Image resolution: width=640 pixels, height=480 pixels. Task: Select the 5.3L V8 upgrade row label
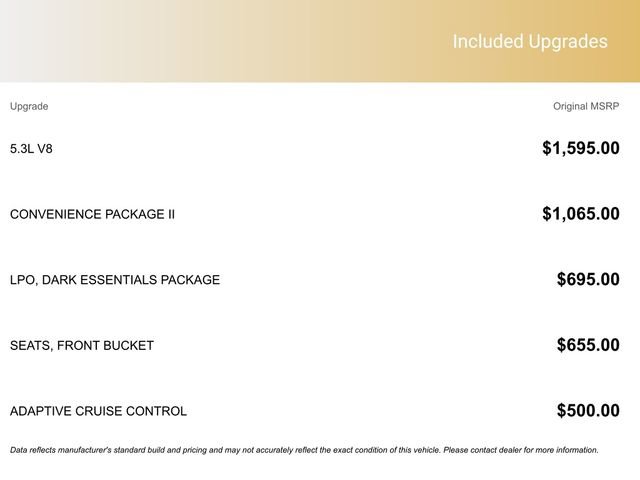pos(31,149)
